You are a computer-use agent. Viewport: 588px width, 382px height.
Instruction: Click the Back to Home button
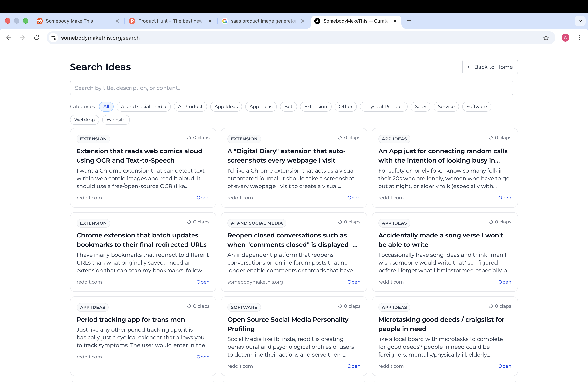[x=490, y=67]
